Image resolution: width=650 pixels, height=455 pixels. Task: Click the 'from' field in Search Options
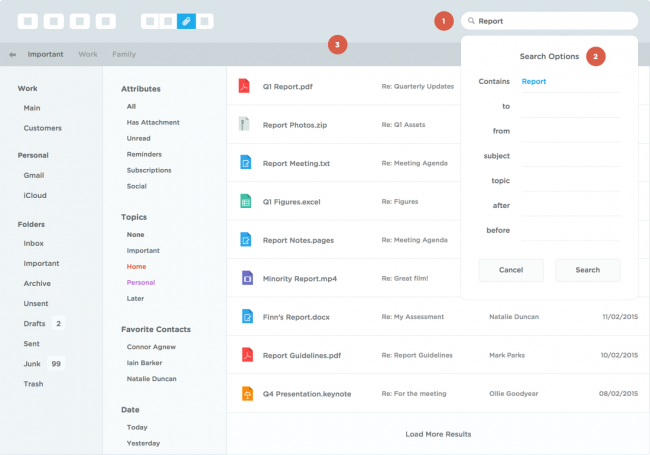[x=571, y=131]
